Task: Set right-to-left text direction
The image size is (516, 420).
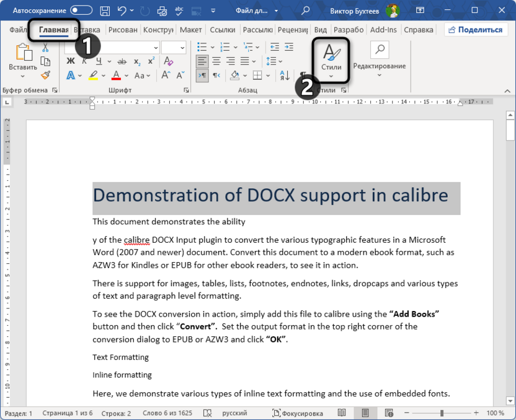Action: pyautogui.click(x=216, y=76)
